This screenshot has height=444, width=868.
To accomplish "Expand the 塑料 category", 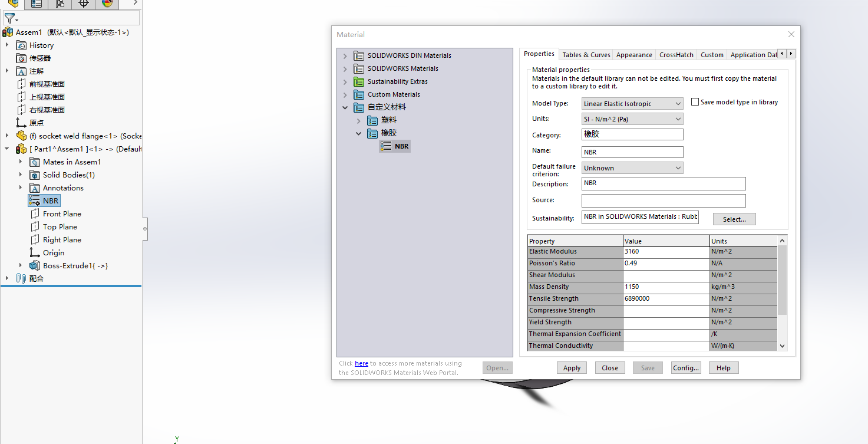I will tap(358, 120).
